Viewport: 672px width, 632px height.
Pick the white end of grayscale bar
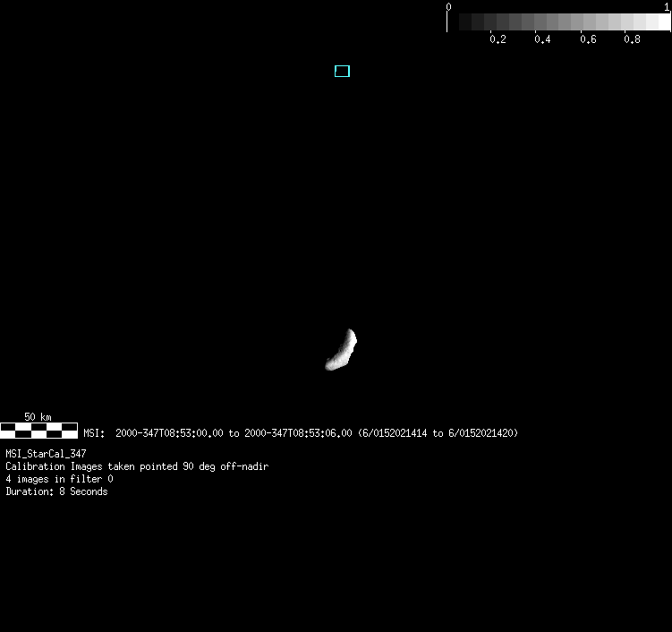663,22
